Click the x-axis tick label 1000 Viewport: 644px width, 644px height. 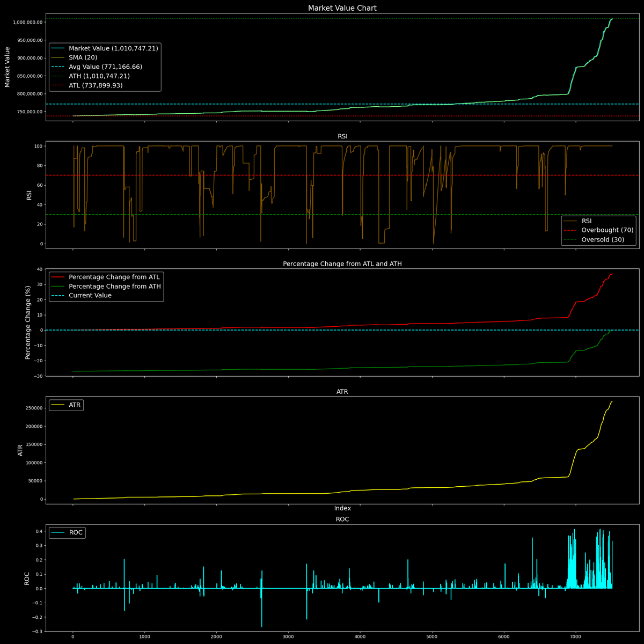click(x=145, y=637)
